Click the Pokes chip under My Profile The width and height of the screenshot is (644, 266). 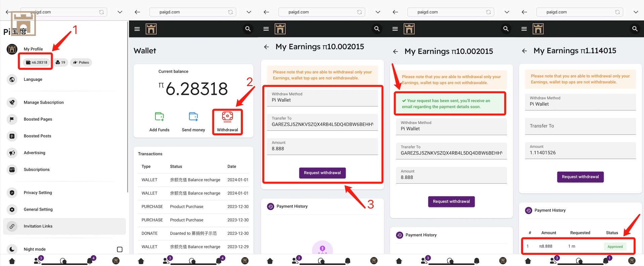pyautogui.click(x=81, y=63)
